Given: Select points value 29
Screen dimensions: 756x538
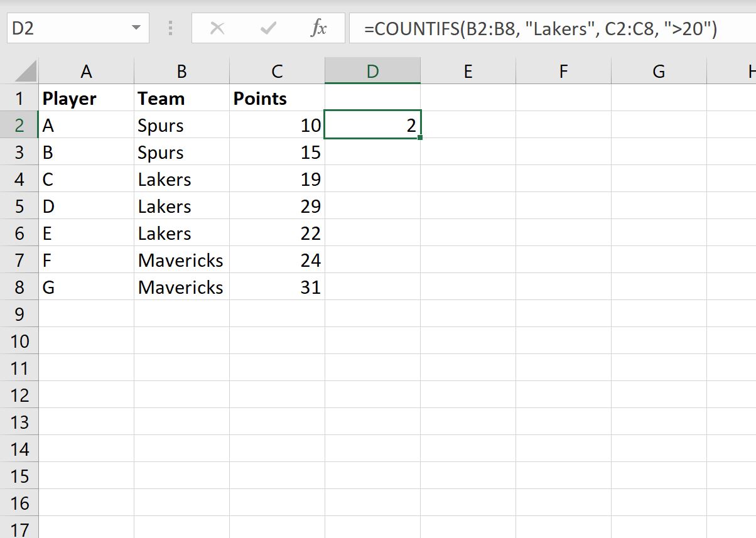Looking at the screenshot, I should tap(277, 206).
